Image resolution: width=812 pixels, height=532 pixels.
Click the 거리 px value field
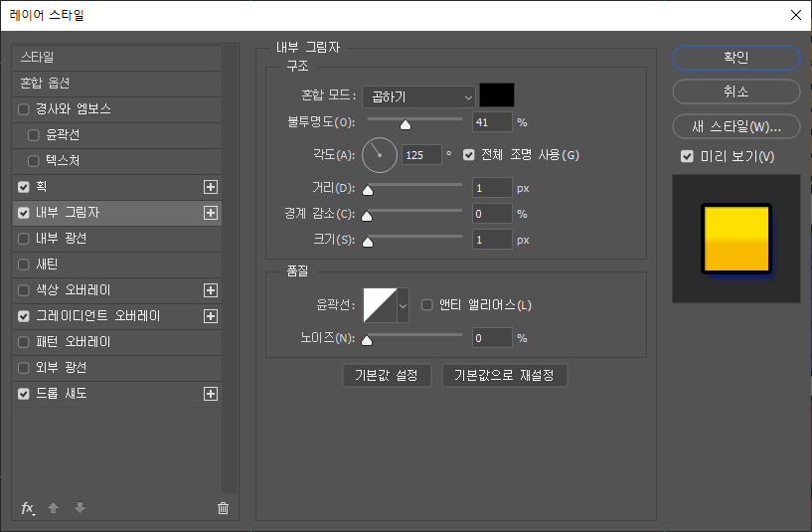click(x=492, y=188)
